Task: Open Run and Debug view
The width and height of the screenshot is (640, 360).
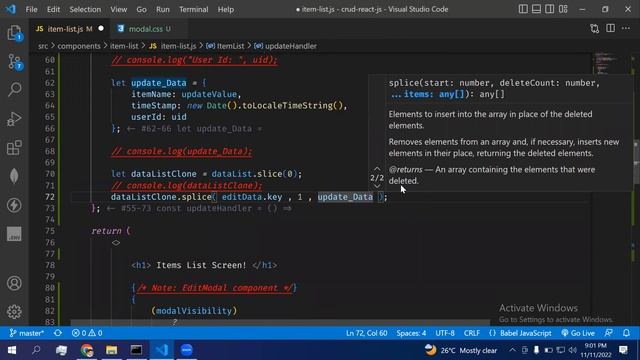Action: [14, 119]
